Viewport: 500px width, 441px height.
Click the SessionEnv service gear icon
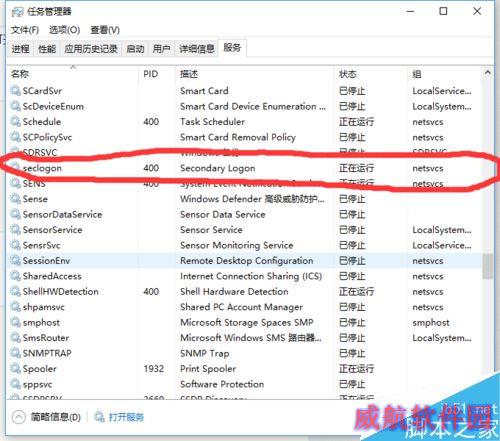click(15, 261)
